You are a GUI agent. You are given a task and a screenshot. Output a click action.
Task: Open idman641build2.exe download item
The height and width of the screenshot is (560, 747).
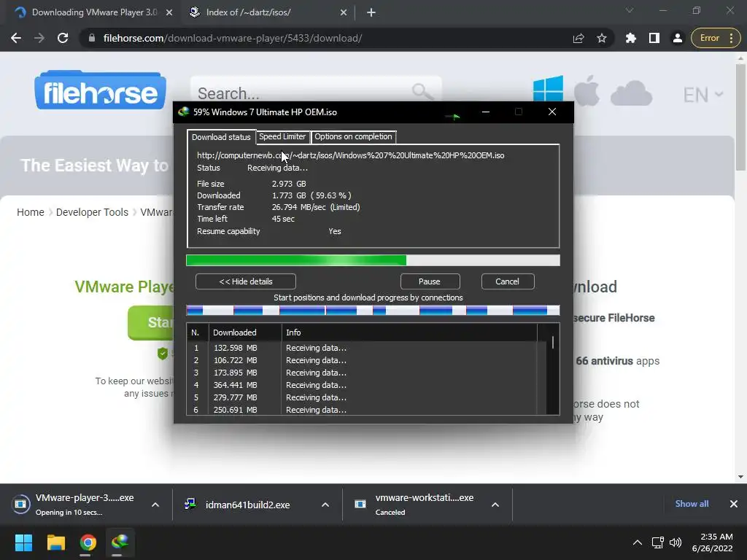[239, 505]
